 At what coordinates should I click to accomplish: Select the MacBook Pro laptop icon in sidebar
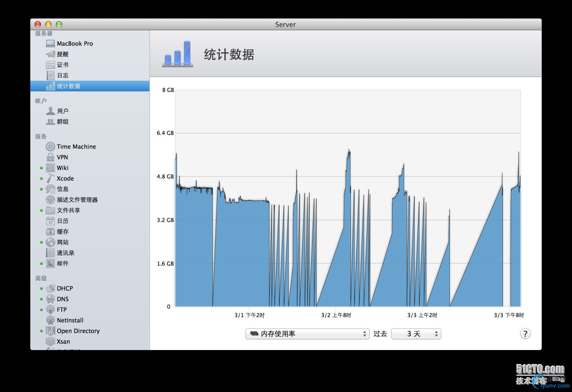click(51, 43)
